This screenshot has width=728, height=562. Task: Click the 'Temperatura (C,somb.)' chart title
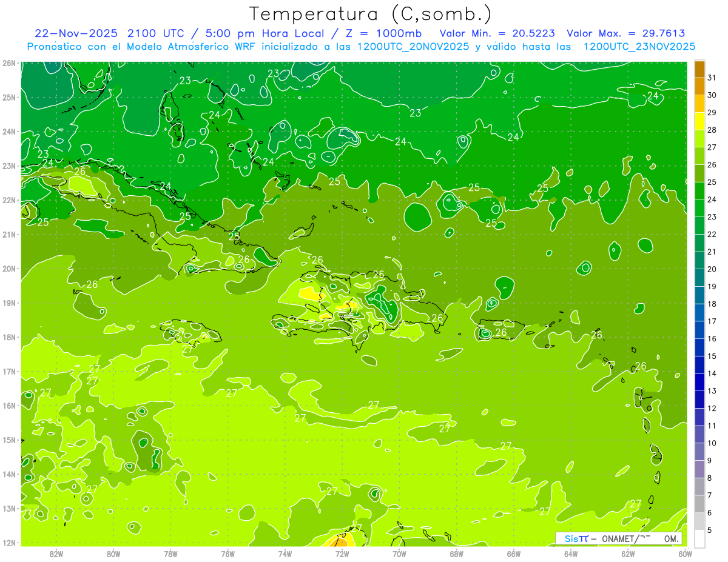pos(371,14)
